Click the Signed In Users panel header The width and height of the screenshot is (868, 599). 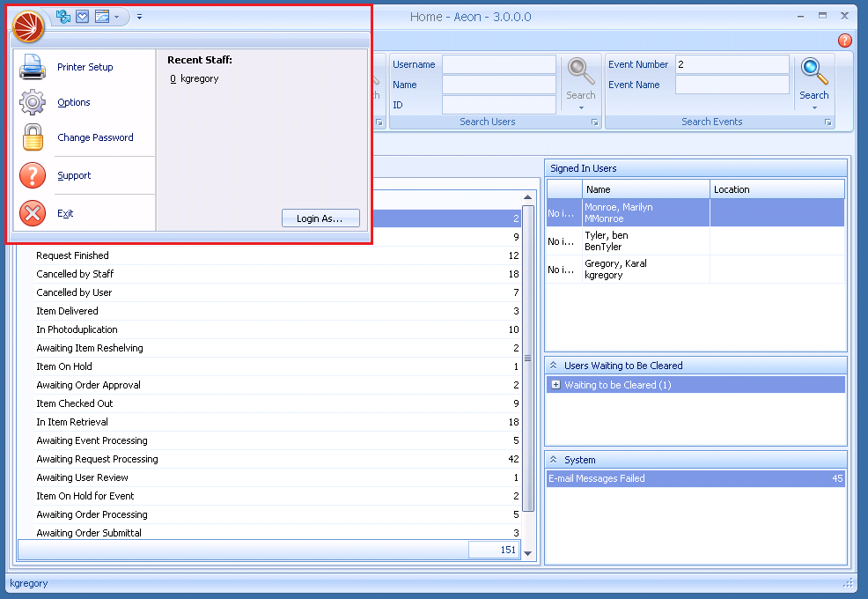[x=695, y=168]
